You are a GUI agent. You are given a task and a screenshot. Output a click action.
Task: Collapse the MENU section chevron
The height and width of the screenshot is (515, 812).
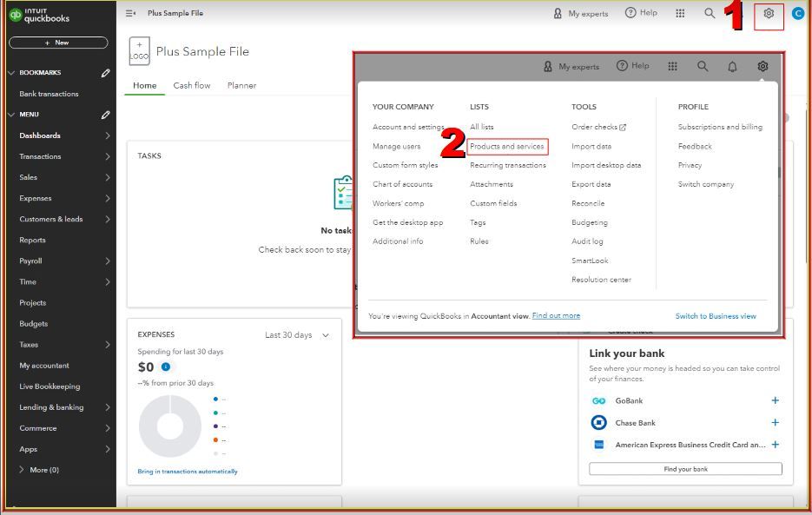coord(11,115)
